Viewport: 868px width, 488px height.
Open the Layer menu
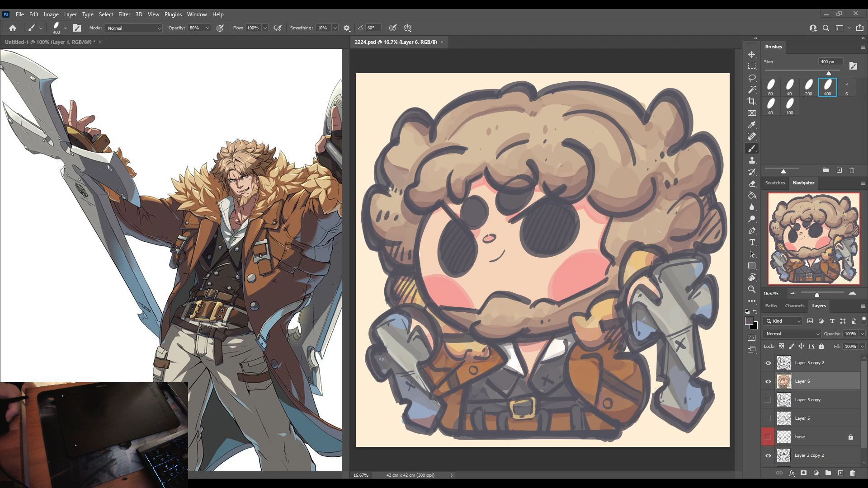tap(70, 14)
